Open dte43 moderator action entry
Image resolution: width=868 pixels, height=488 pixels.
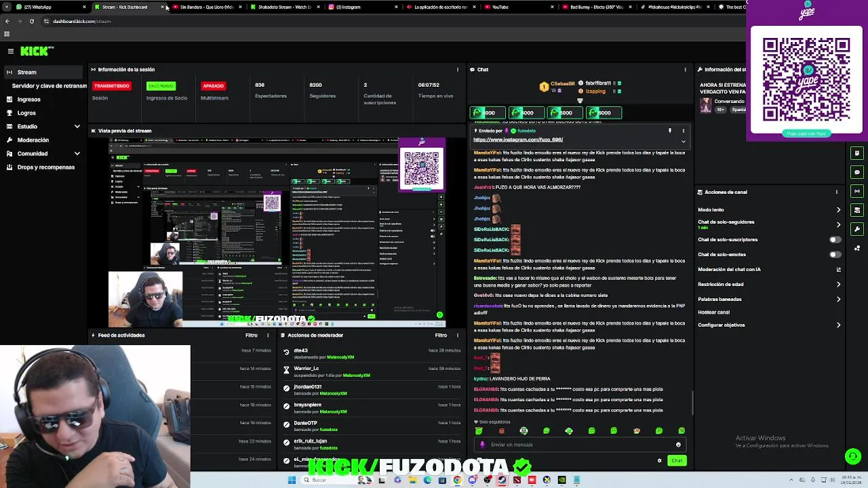coord(372,354)
